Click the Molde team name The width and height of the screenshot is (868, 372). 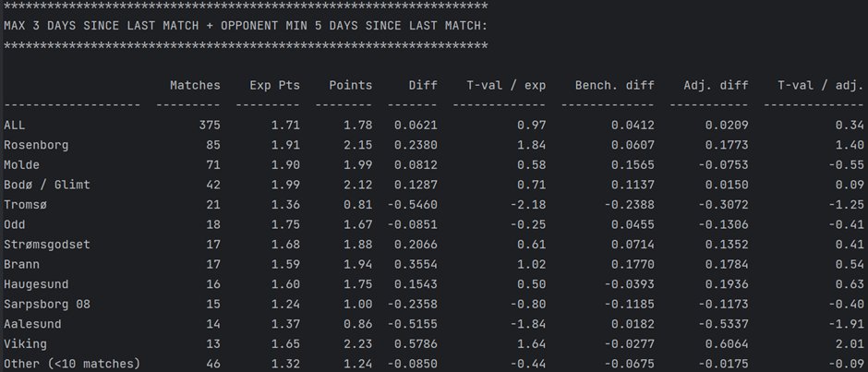(x=21, y=165)
